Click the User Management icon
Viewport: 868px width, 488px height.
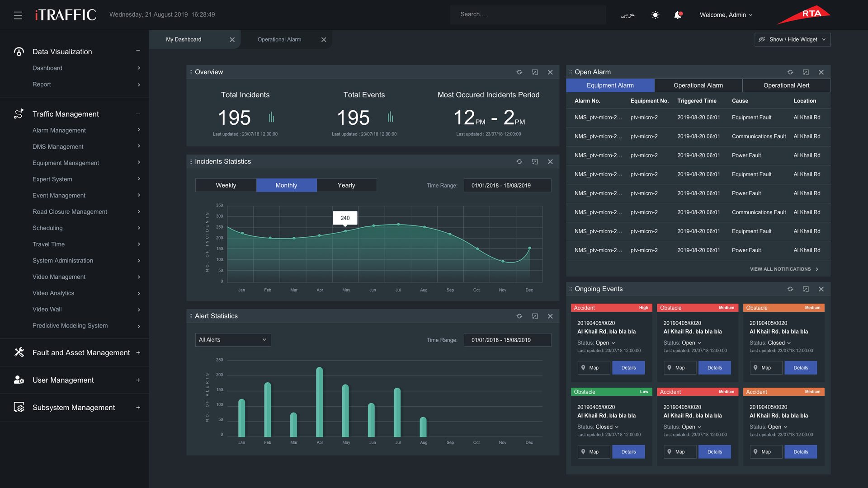(19, 380)
